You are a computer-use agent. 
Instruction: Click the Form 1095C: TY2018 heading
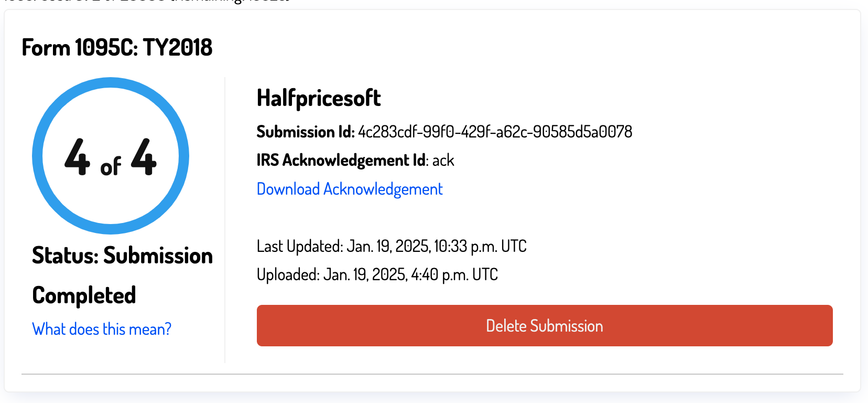coord(117,47)
